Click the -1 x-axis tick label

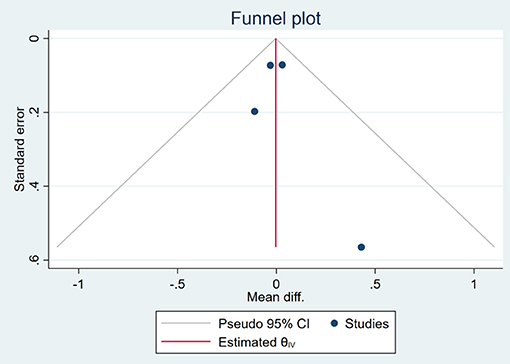[78, 284]
